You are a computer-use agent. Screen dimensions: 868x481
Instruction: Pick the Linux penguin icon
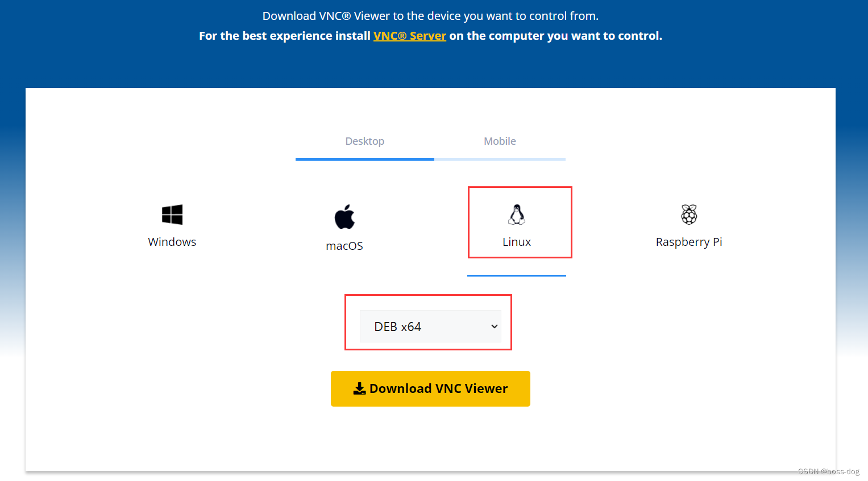point(517,215)
